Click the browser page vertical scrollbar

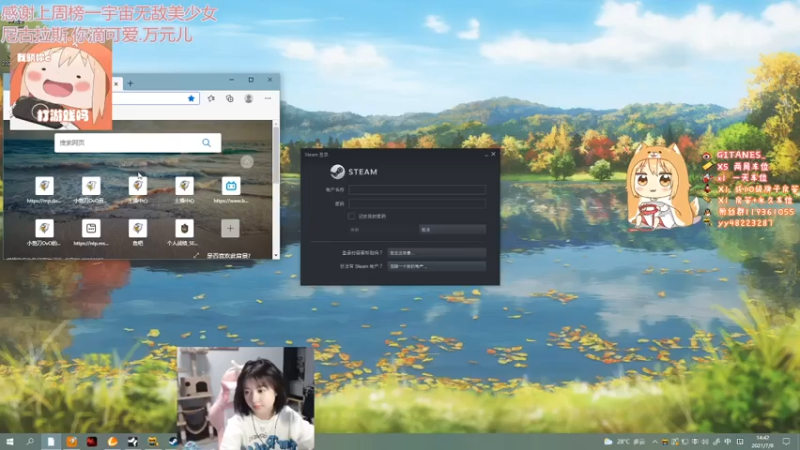[276, 156]
